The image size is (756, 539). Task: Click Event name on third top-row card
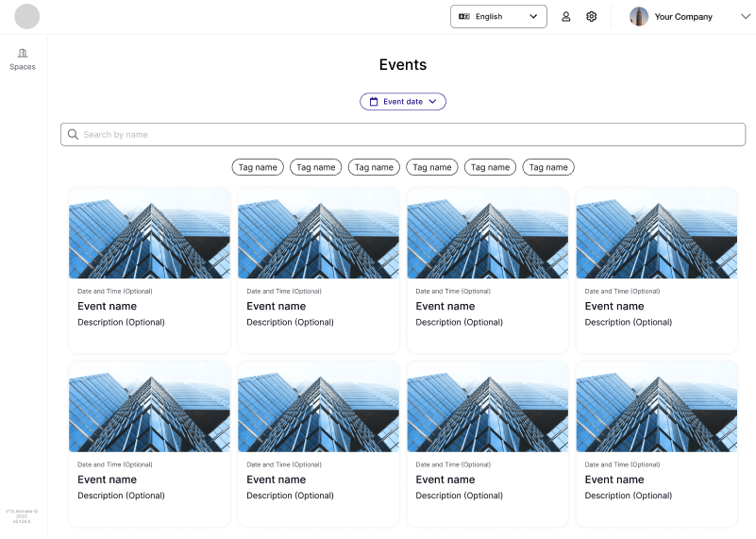point(445,306)
